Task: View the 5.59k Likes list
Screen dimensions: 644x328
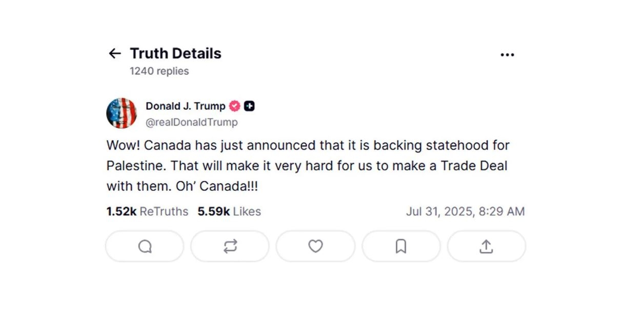Action: 229,211
